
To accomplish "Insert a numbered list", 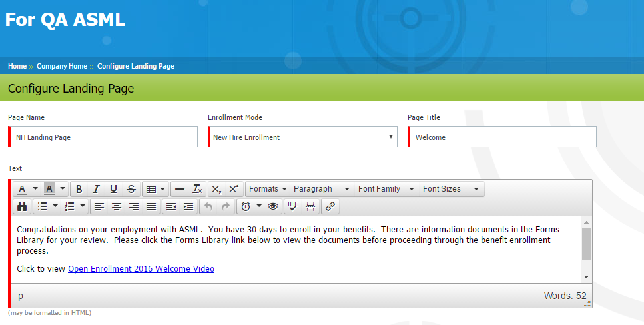I will 69,206.
